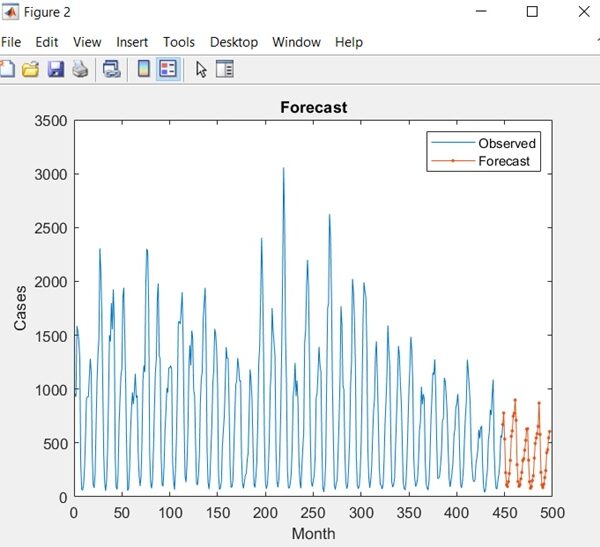Toggle the Edit Plot arrow tool
Screen dimensions: 600x547
point(201,69)
